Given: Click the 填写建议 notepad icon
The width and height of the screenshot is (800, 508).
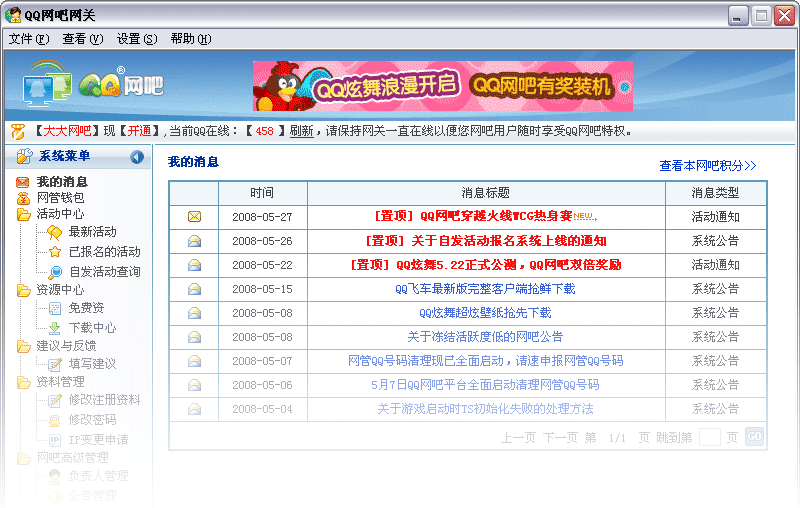Looking at the screenshot, I should tap(55, 364).
